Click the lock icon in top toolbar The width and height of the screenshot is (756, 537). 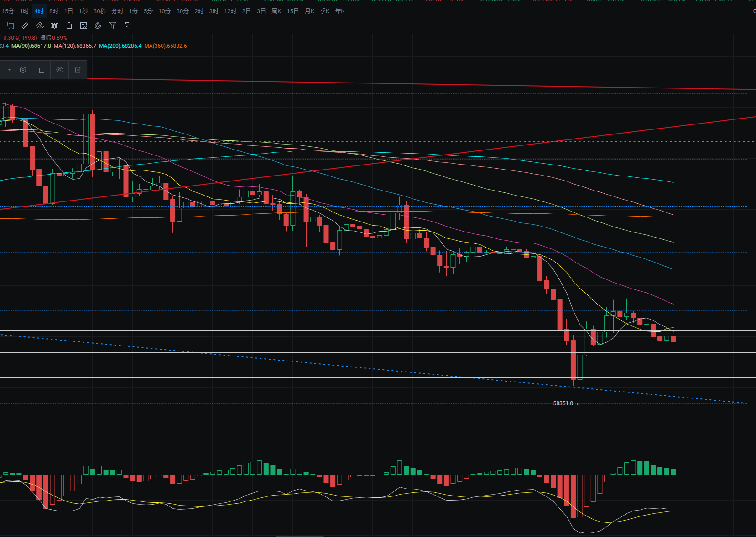coord(69,26)
